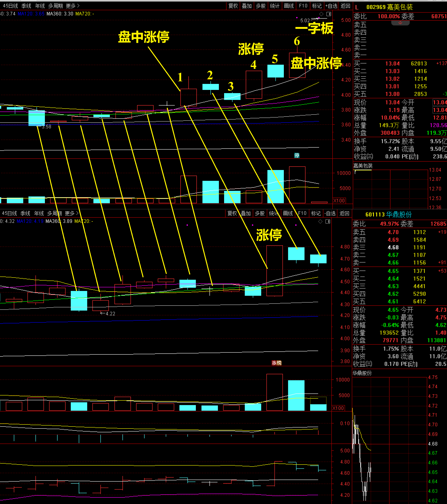447x504 pixels.
Task: Click the 停 marker icon in upper chart
Action: pyautogui.click(x=297, y=155)
